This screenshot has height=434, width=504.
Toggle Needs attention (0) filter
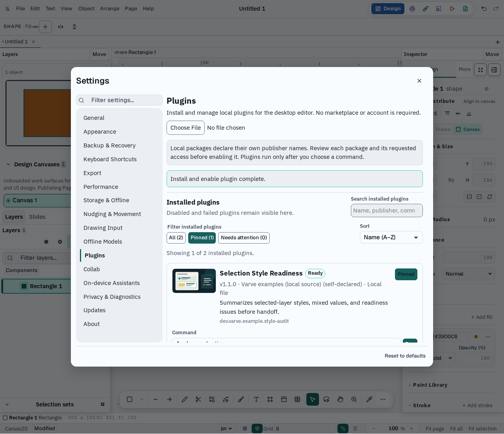pos(244,238)
